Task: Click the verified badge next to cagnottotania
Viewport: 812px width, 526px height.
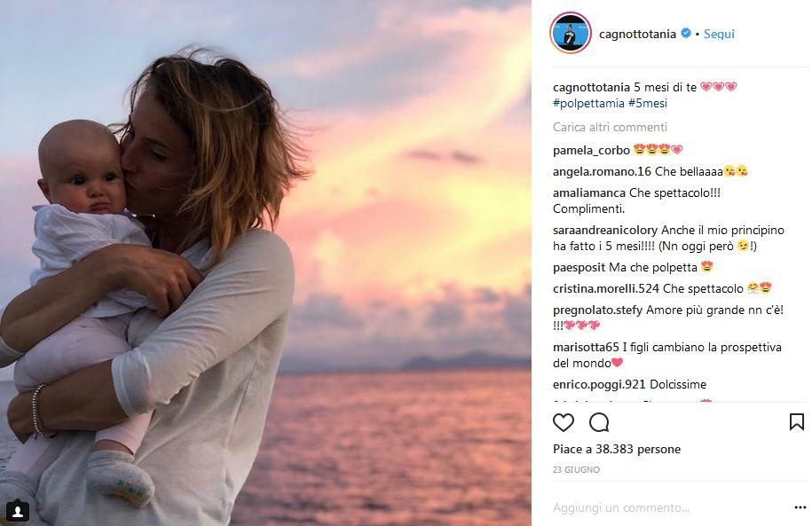Action: (x=686, y=34)
